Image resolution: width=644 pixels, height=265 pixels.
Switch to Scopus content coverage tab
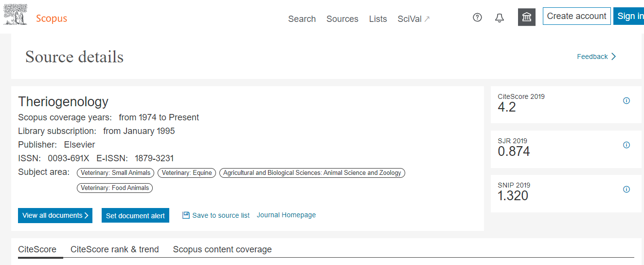[222, 249]
